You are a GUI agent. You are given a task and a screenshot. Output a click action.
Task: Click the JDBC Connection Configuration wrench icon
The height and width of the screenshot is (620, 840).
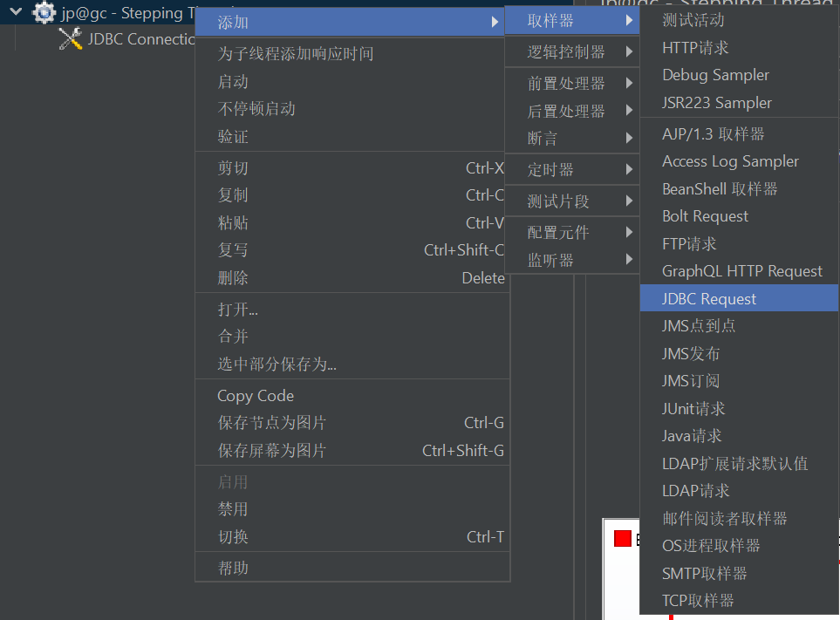click(70, 39)
